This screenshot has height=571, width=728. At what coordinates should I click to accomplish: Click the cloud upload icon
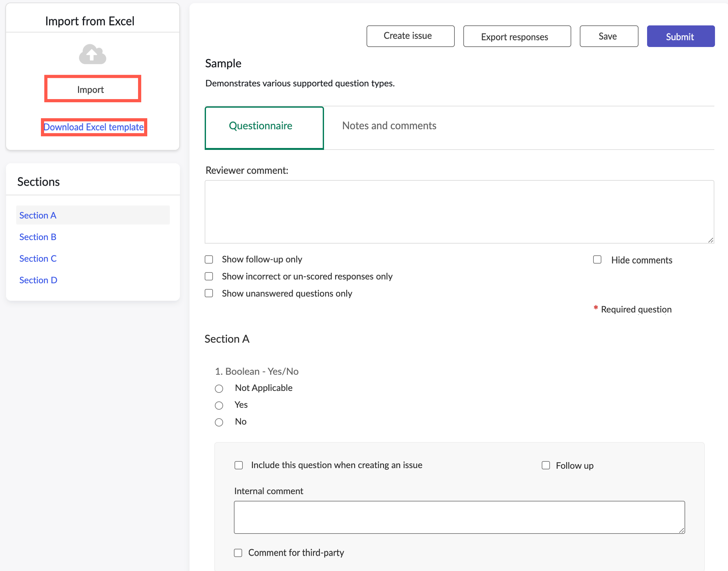click(93, 54)
